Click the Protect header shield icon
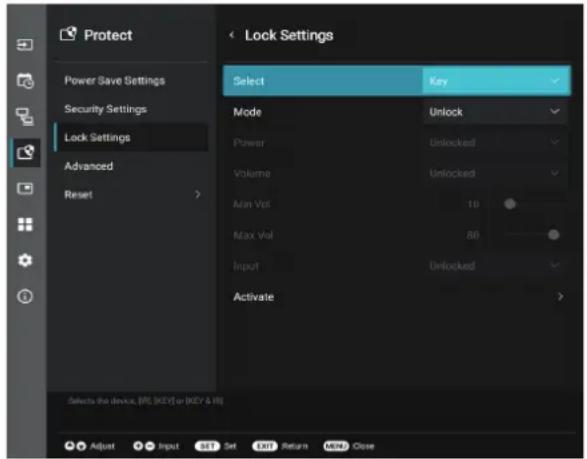This screenshot has width=587, height=459. click(68, 34)
